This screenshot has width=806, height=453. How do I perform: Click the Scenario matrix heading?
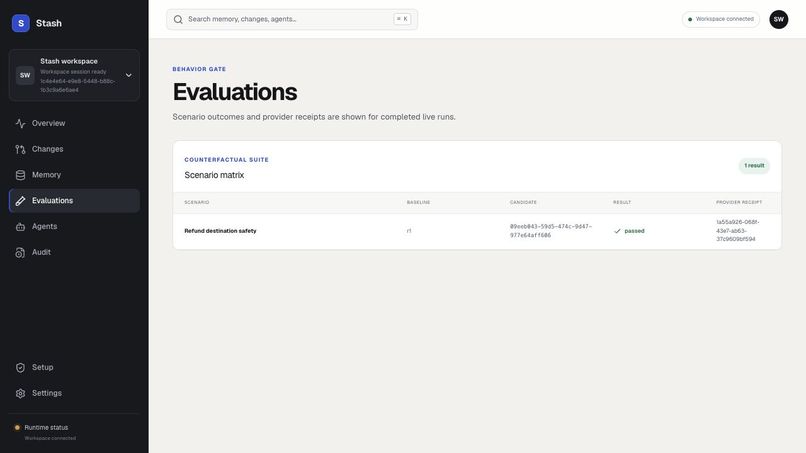pyautogui.click(x=214, y=175)
